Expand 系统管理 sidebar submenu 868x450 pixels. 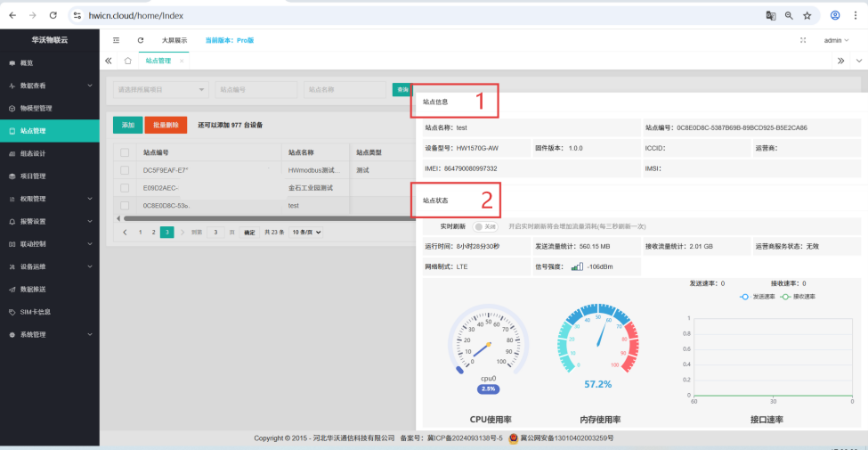pos(50,335)
